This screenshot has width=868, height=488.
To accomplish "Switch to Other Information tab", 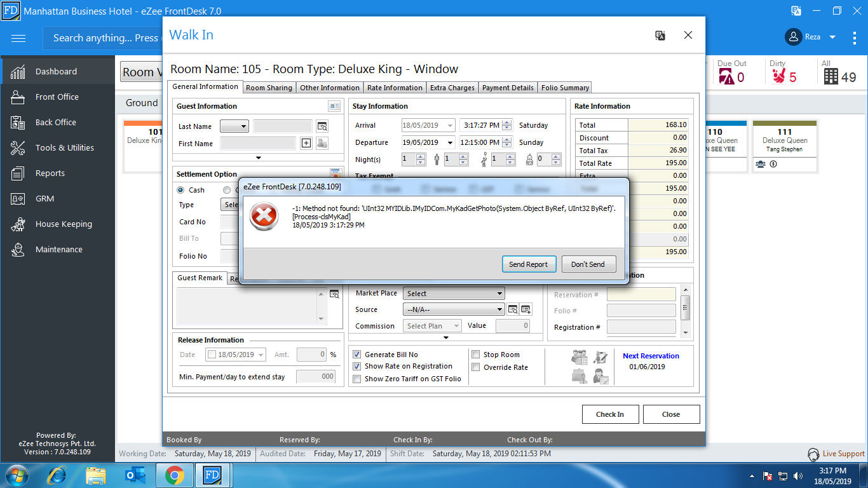I will click(330, 88).
